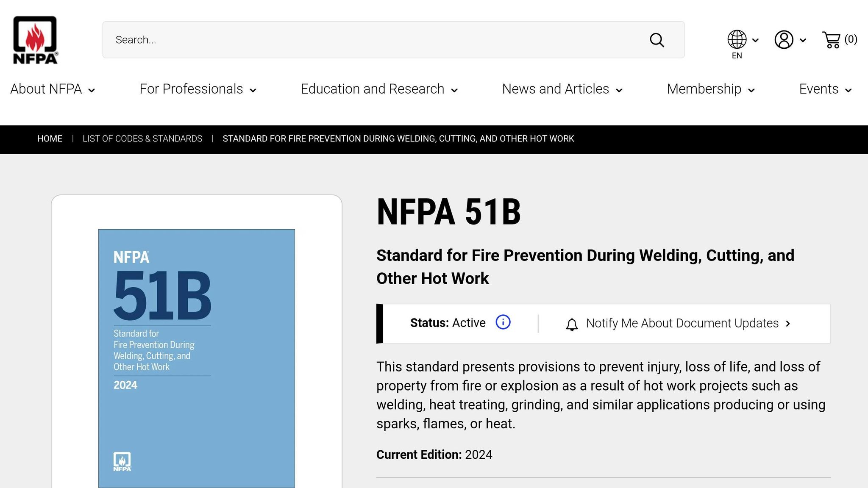Expand the Events chevron
Screen dimensions: 868x488
848,90
